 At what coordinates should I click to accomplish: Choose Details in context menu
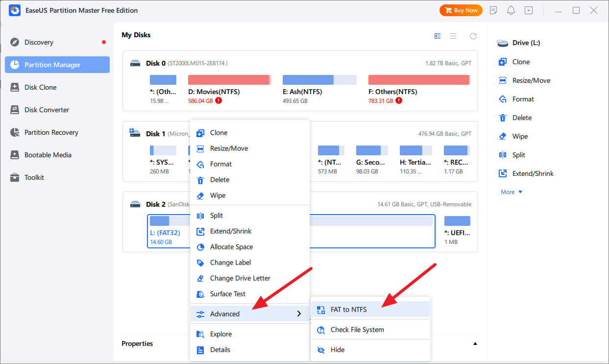(250, 350)
